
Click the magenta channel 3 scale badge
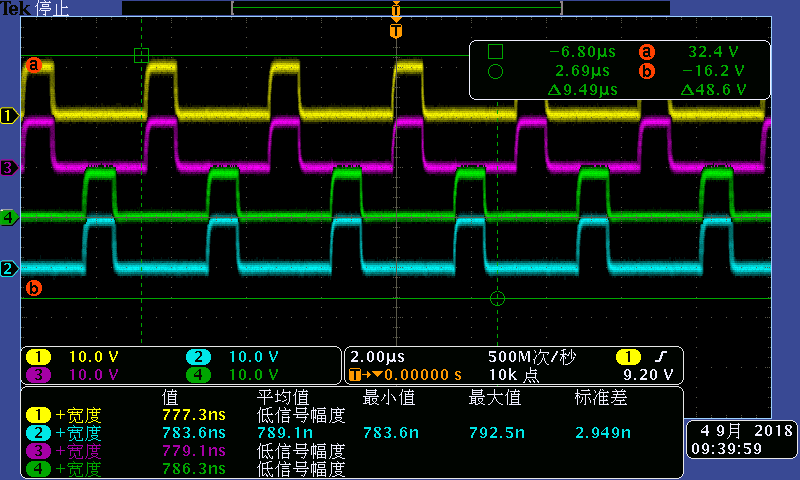[38, 375]
